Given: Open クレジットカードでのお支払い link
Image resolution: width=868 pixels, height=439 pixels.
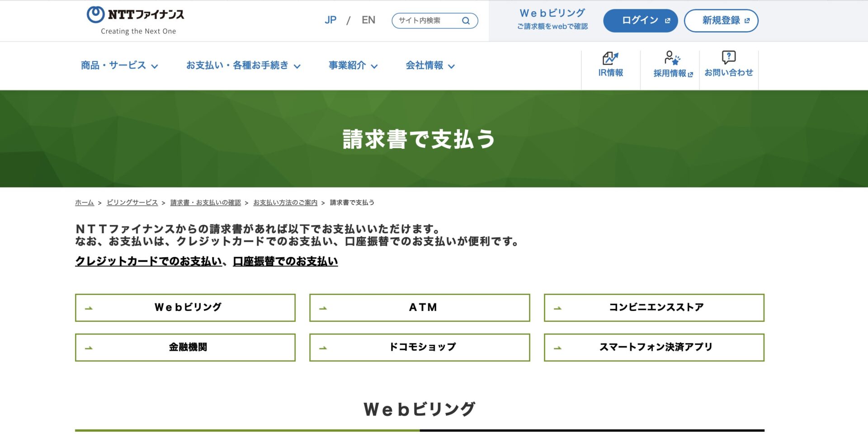Looking at the screenshot, I should coord(148,261).
